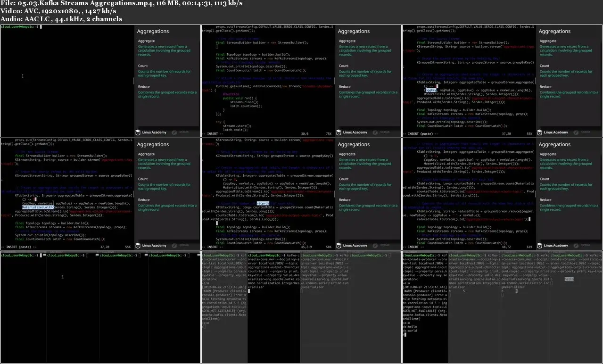
Task: Click the b:world producer input line
Action: (x=411, y=331)
